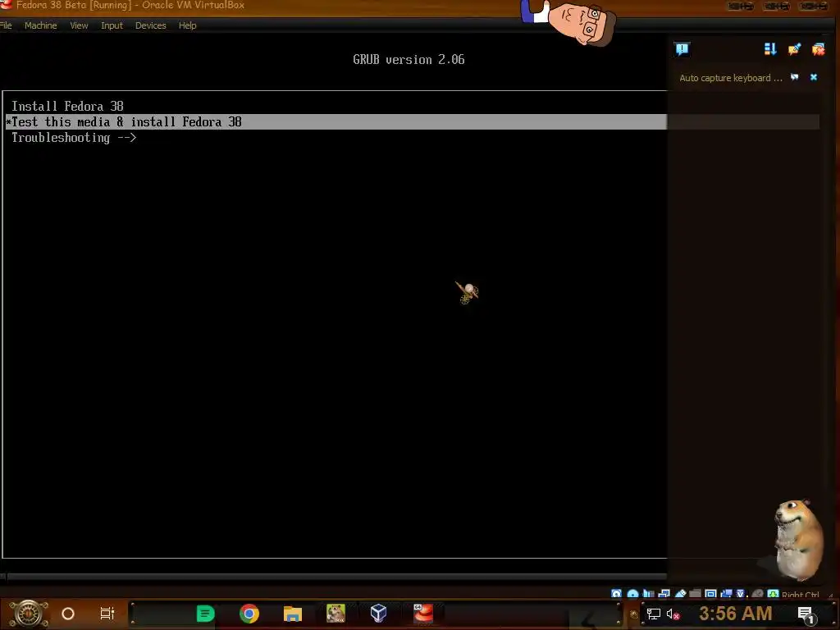
Task: Click the green-arrow keyboard capture status icon
Action: coord(773,594)
